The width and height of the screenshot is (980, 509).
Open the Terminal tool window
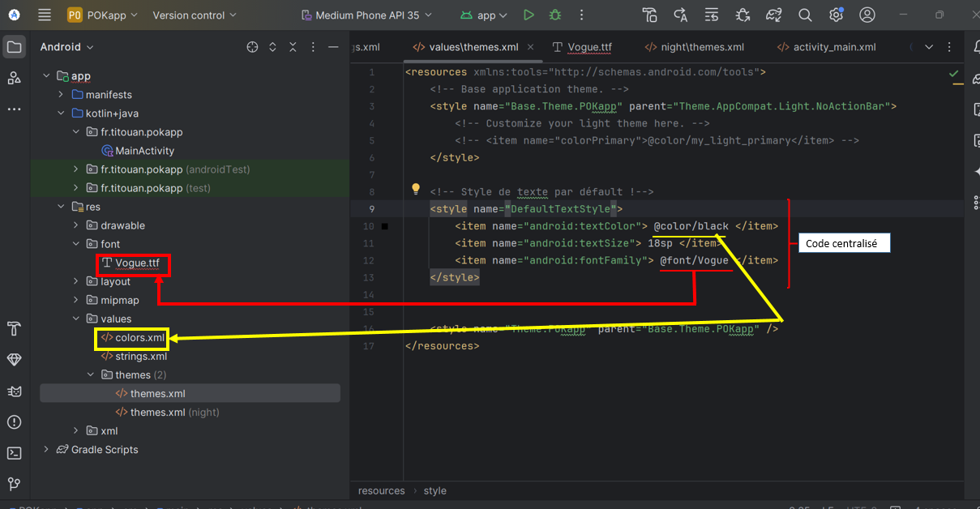click(14, 453)
